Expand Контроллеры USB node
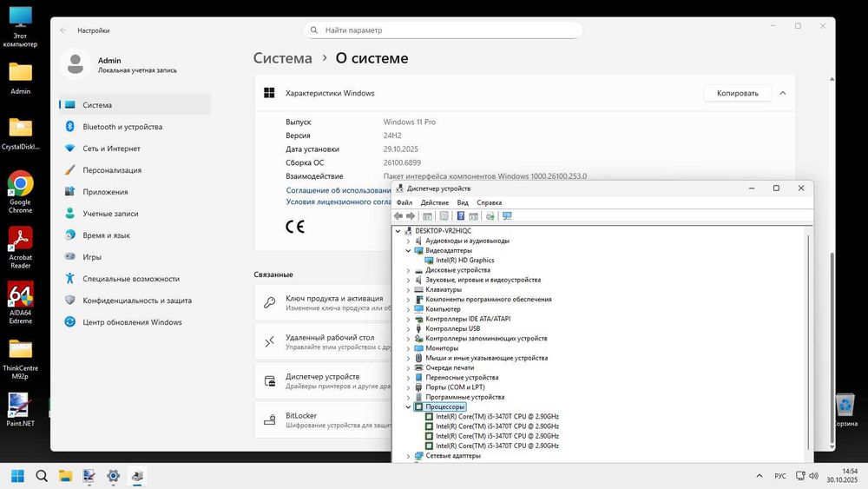The width and height of the screenshot is (868, 489). pos(409,329)
